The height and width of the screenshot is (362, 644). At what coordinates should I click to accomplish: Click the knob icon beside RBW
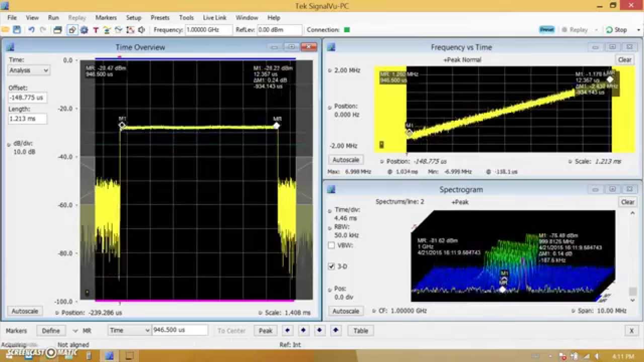point(330,228)
